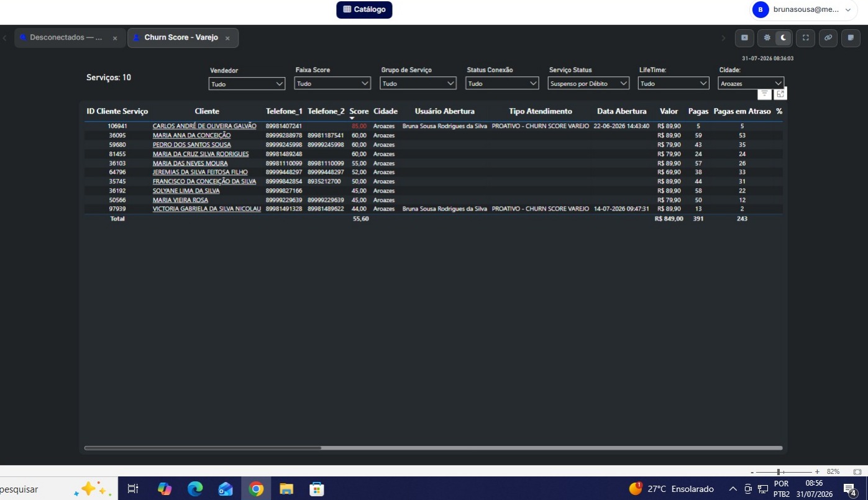868x500 pixels.
Task: Select ID cell 97939
Action: (x=117, y=209)
